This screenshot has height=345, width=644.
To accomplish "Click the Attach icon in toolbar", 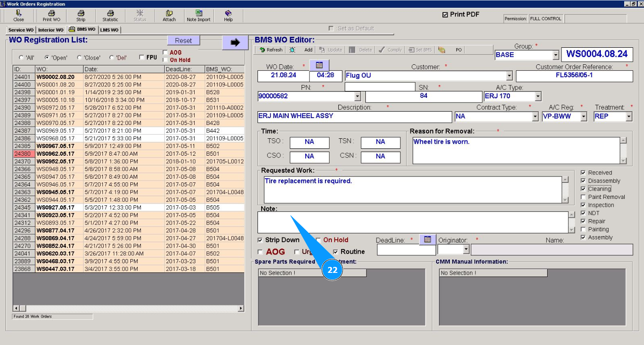I will 169,13.
